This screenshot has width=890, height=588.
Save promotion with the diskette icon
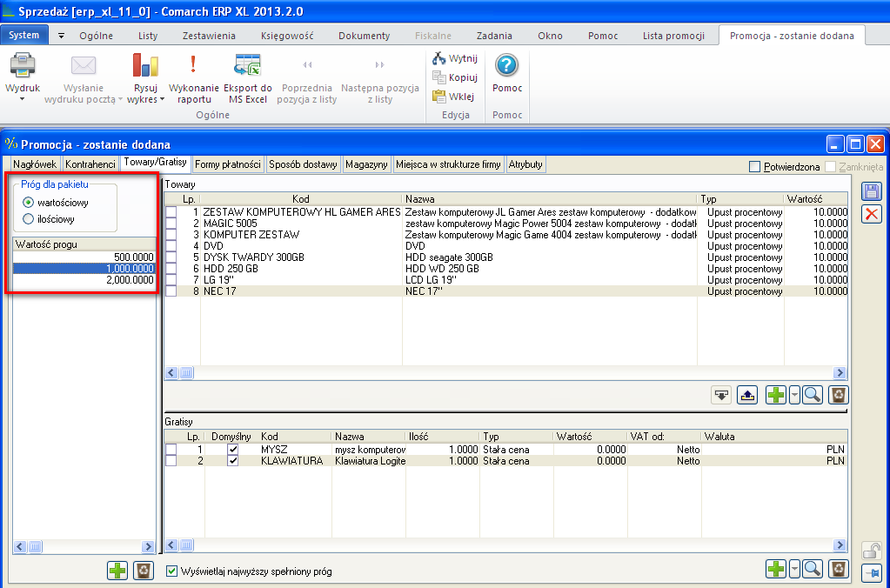(871, 191)
